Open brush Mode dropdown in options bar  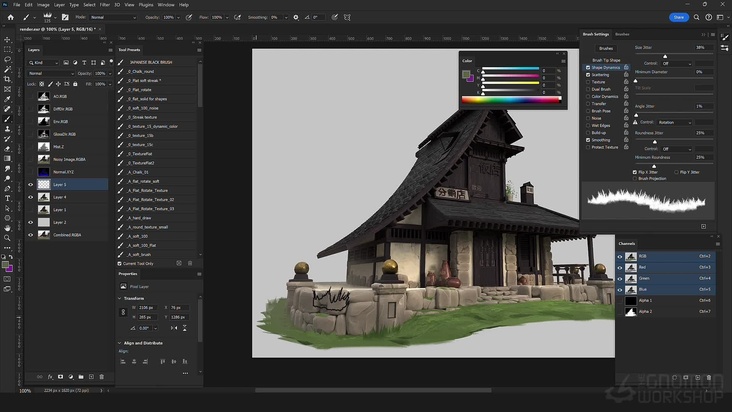[113, 17]
